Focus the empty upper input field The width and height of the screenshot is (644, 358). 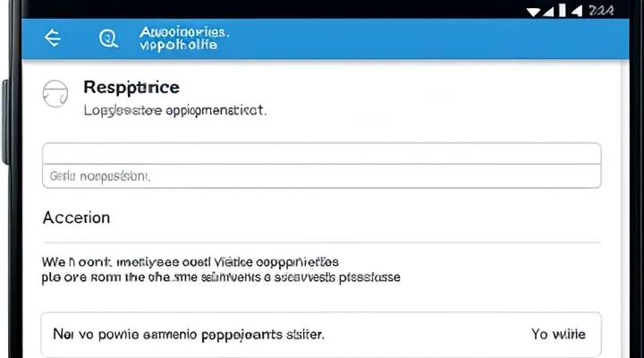(x=321, y=153)
